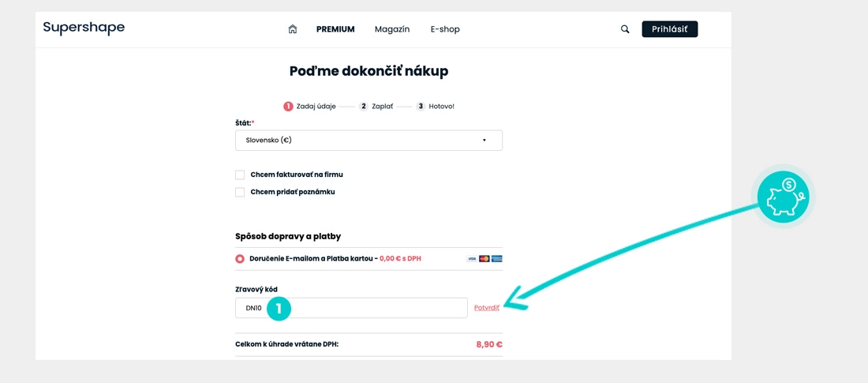Open the search magnifier icon
This screenshot has height=383, width=868.
[625, 29]
